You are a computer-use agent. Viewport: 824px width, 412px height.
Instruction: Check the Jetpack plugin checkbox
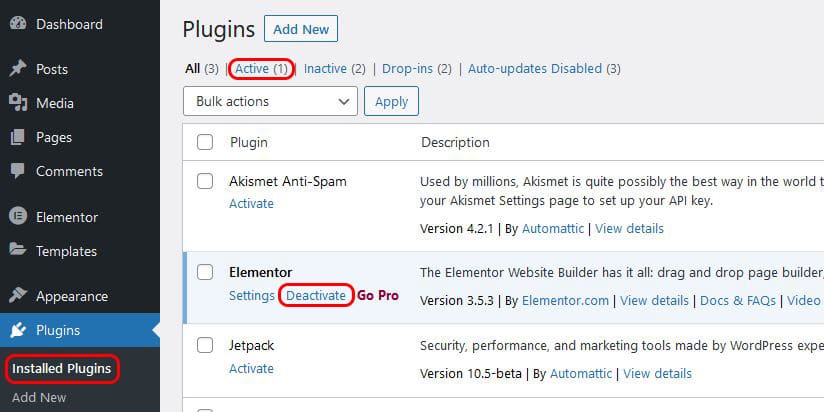point(205,345)
